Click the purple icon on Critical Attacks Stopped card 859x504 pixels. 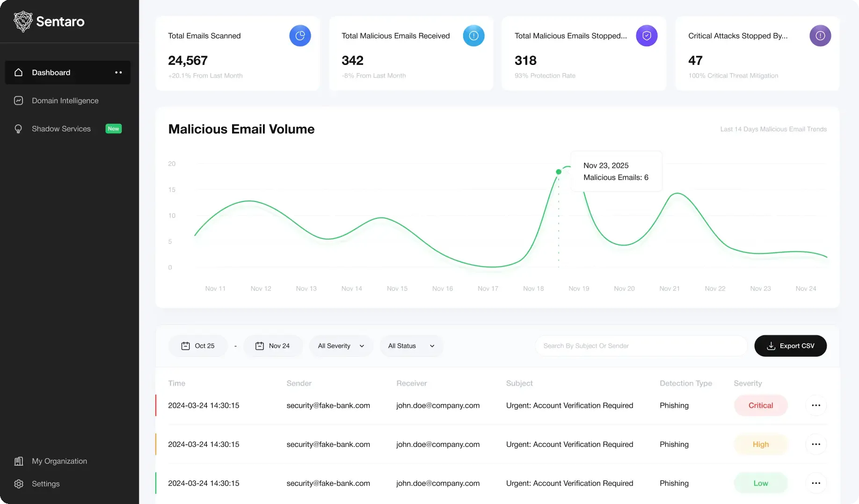pos(820,36)
